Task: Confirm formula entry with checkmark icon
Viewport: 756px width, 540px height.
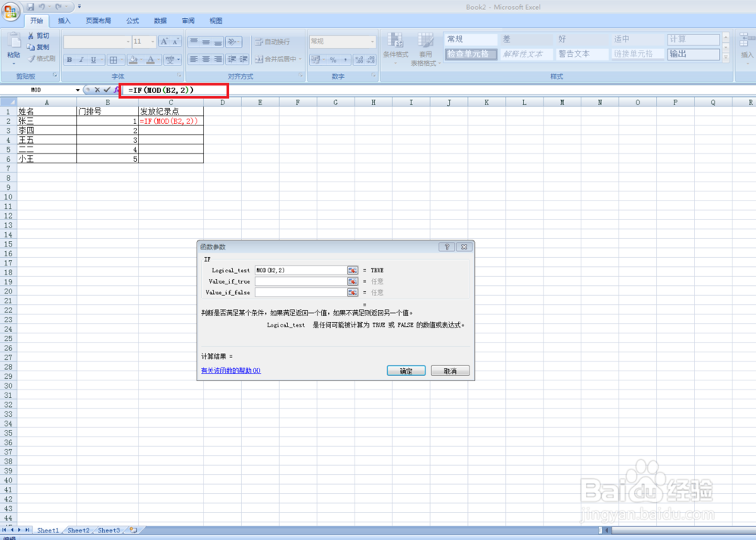Action: (107, 90)
